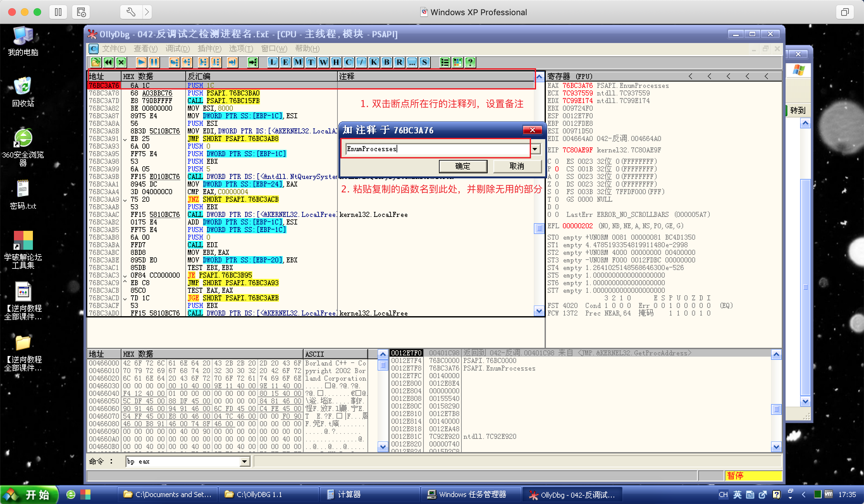Expand the comment text combo box dropdown
Image resolution: width=864 pixels, height=504 pixels.
click(535, 149)
